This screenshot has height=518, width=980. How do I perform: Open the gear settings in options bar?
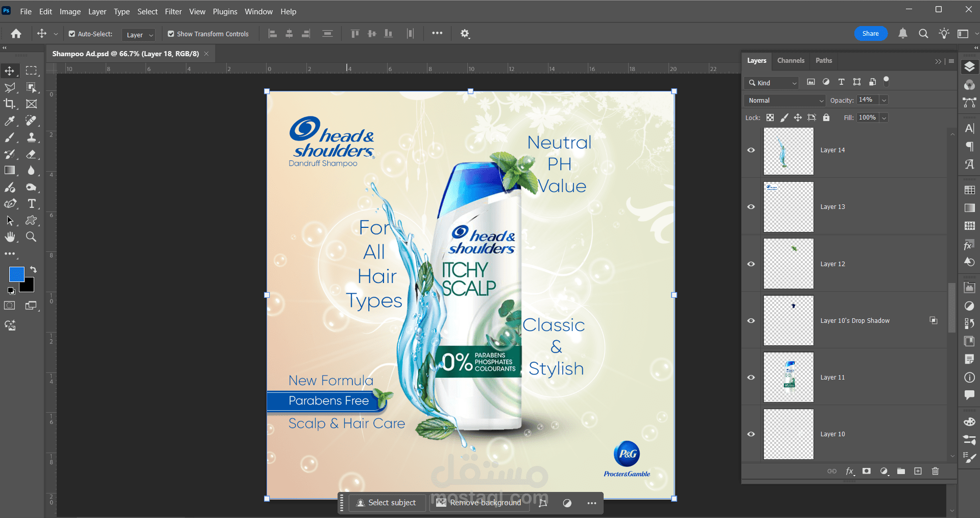click(465, 34)
